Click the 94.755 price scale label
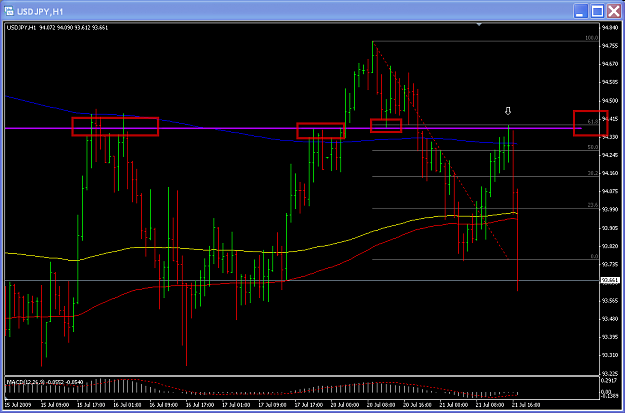 click(610, 46)
